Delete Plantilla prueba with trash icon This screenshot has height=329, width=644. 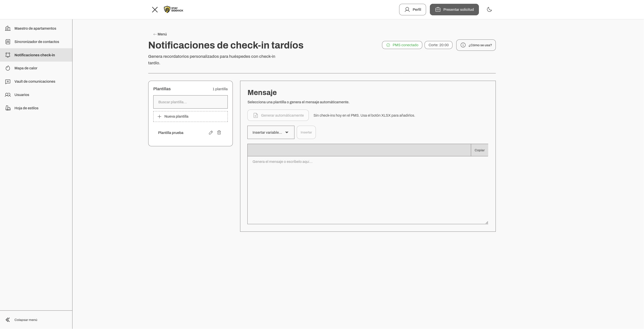(x=219, y=132)
